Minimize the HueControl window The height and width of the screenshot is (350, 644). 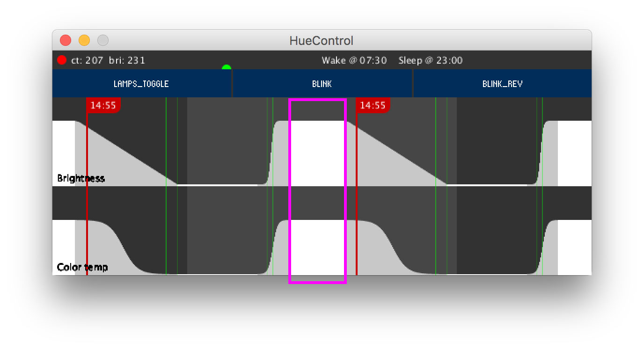84,40
